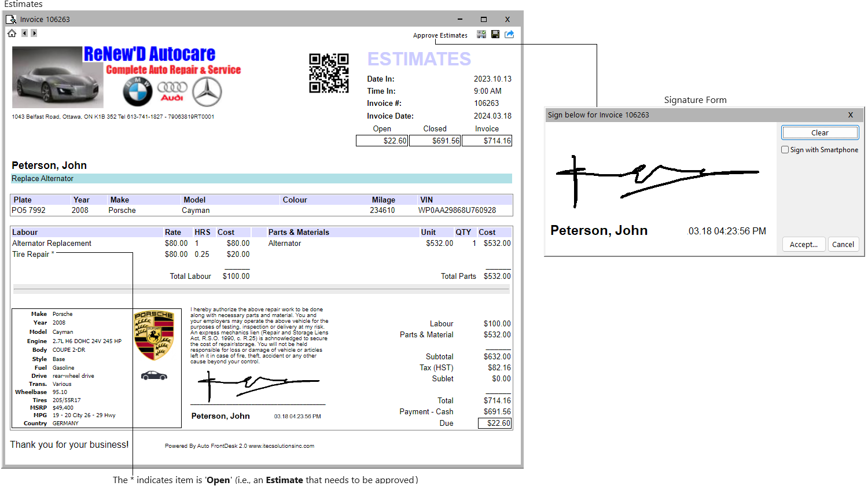Cancel the signature form
This screenshot has width=868, height=486.
pos(843,244)
